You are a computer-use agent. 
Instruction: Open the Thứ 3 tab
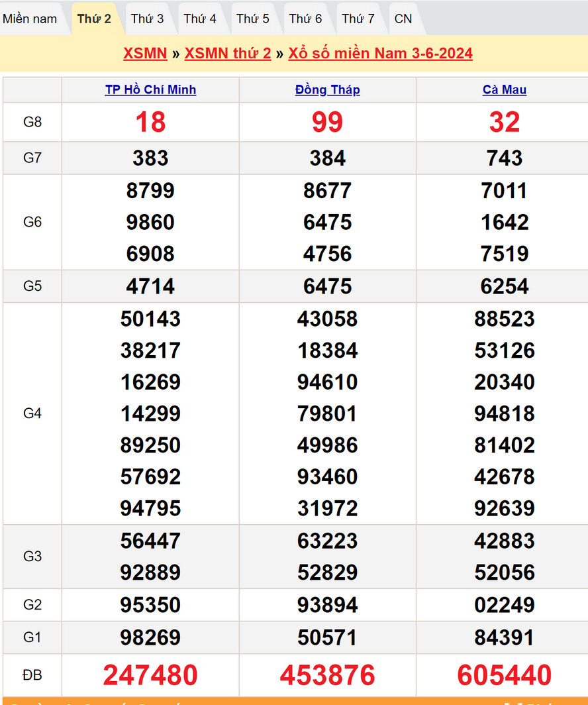[x=147, y=19]
